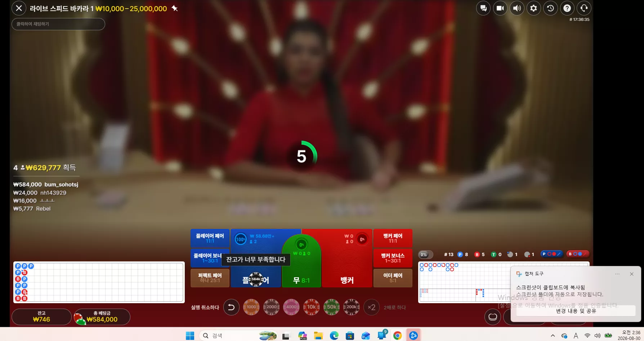
Task: Click the total bet ₩584,000 display
Action: point(102,317)
